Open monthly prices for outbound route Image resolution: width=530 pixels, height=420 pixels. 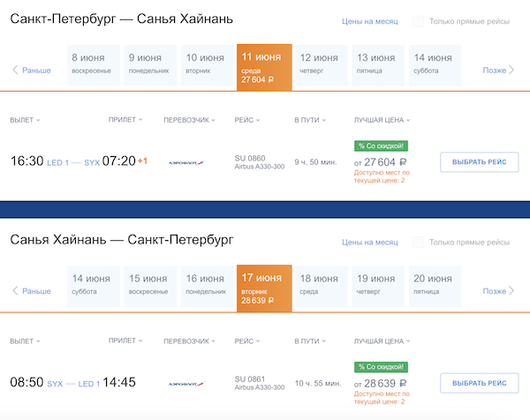pyautogui.click(x=369, y=21)
